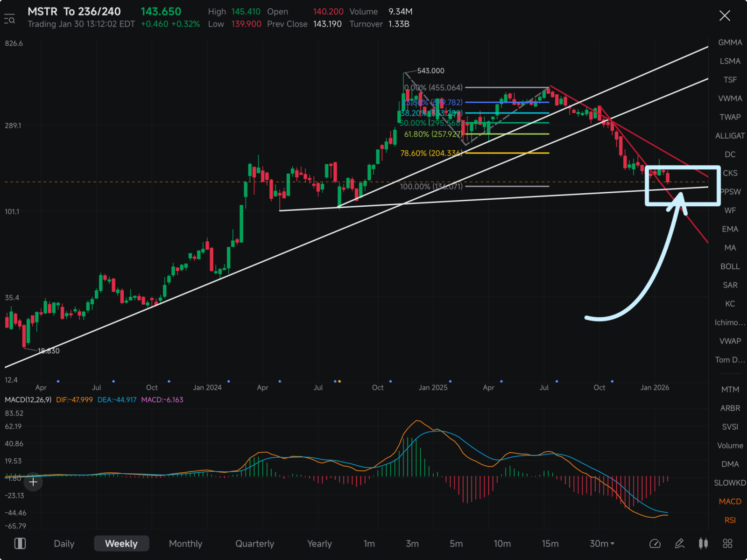The height and width of the screenshot is (560, 747).
Task: Click the crosshair plus button on chart
Action: [x=33, y=482]
